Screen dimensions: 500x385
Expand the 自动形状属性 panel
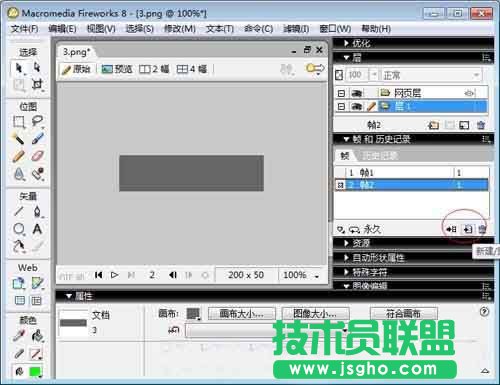[346, 258]
